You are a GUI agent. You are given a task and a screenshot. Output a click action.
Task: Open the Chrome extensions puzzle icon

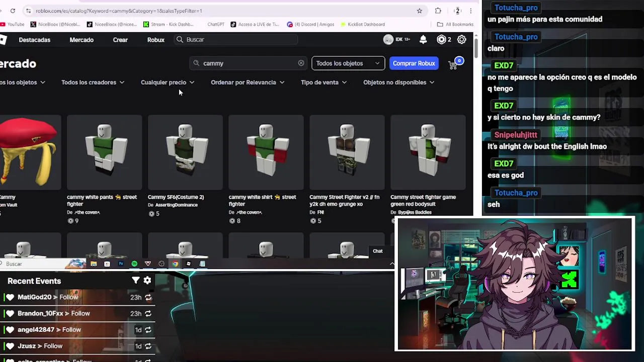click(438, 11)
